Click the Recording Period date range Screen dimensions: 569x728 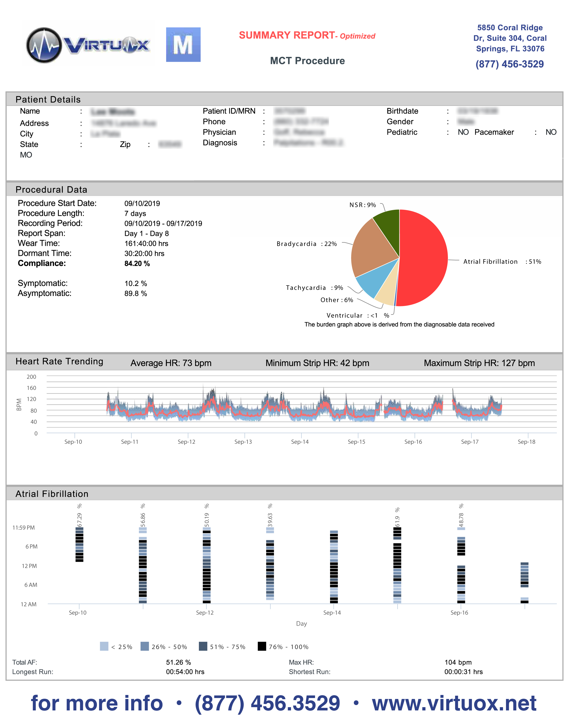point(163,223)
